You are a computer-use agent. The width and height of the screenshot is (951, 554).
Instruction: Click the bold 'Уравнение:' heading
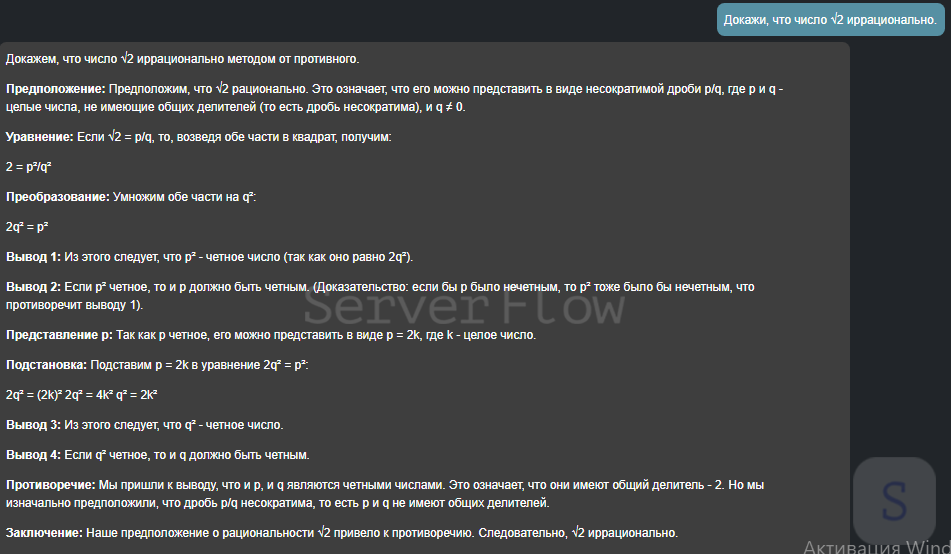[39, 137]
